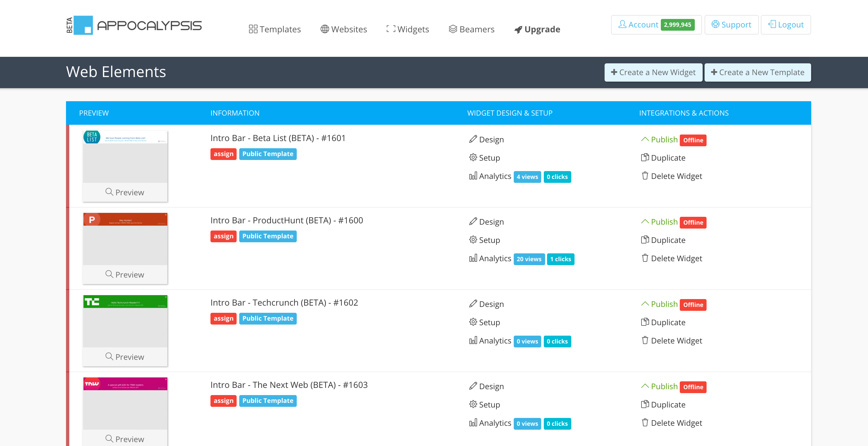
Task: Open the Templates navigation menu
Action: point(275,29)
